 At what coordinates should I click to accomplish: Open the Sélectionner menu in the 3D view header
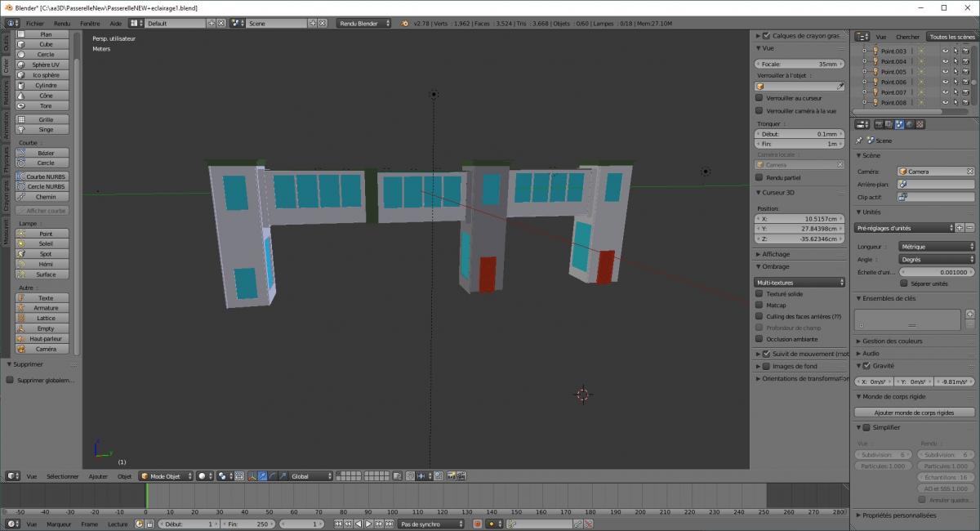point(63,476)
